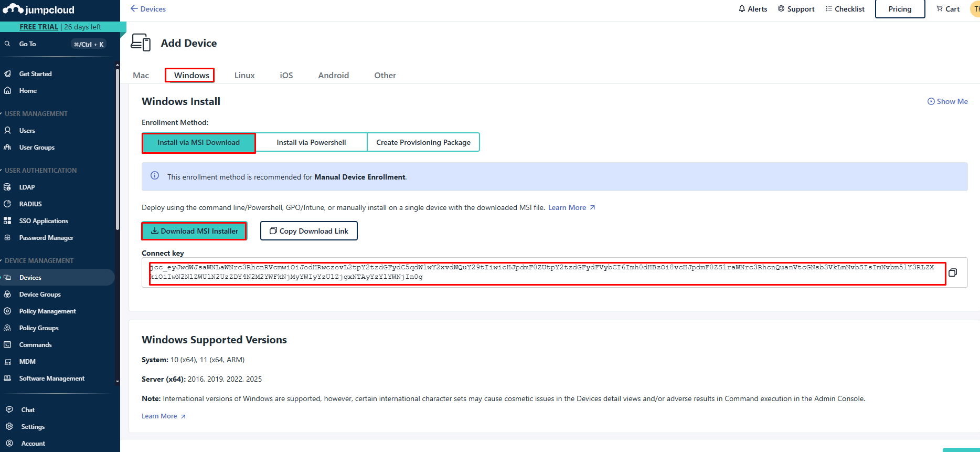Viewport: 980px width, 452px height.
Task: Click the Cart icon
Action: coord(940,9)
